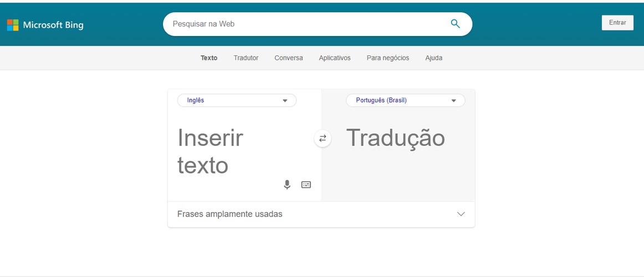Click the Frases amplamente usadas label
The width and height of the screenshot is (644, 277).
(x=229, y=214)
